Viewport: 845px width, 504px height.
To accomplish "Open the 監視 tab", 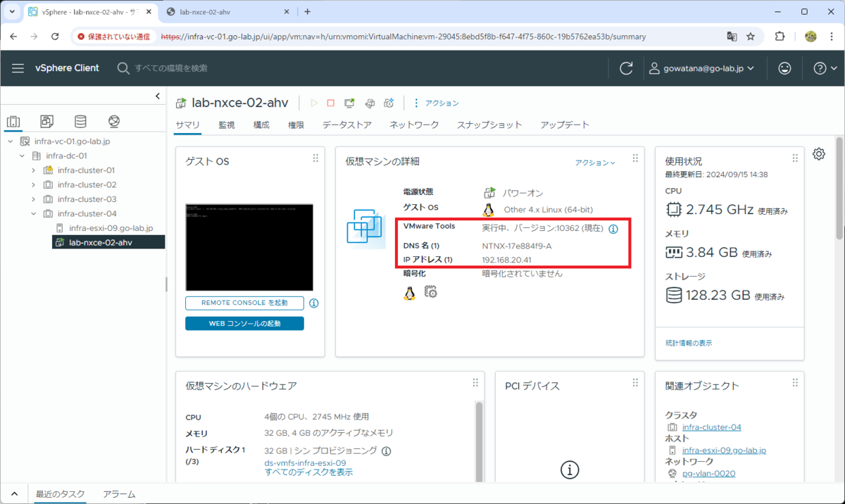I will (227, 125).
